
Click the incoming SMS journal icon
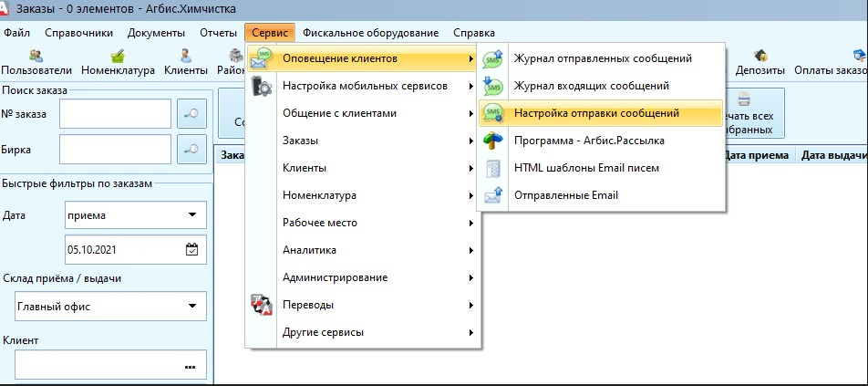(492, 86)
